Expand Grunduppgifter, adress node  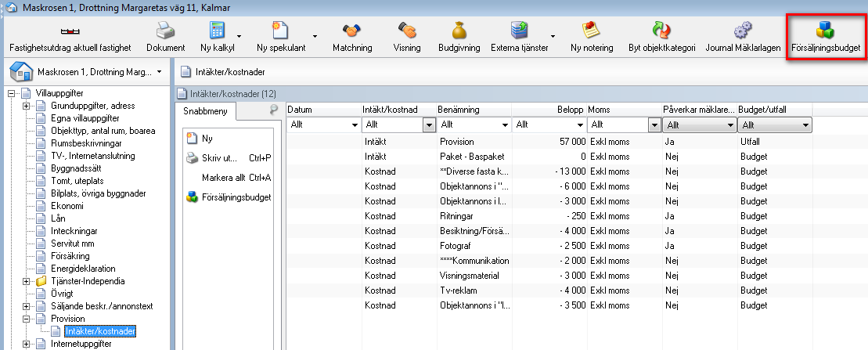coord(26,106)
